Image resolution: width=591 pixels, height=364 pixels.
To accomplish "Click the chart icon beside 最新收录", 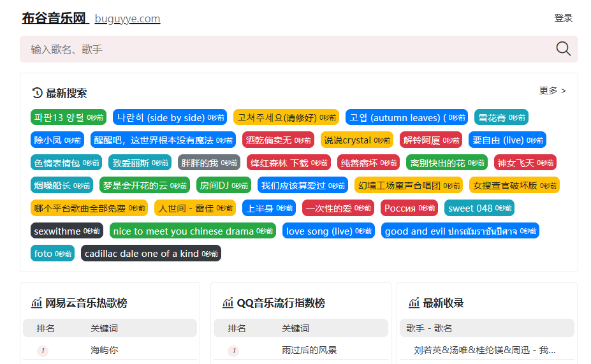I will click(x=414, y=303).
